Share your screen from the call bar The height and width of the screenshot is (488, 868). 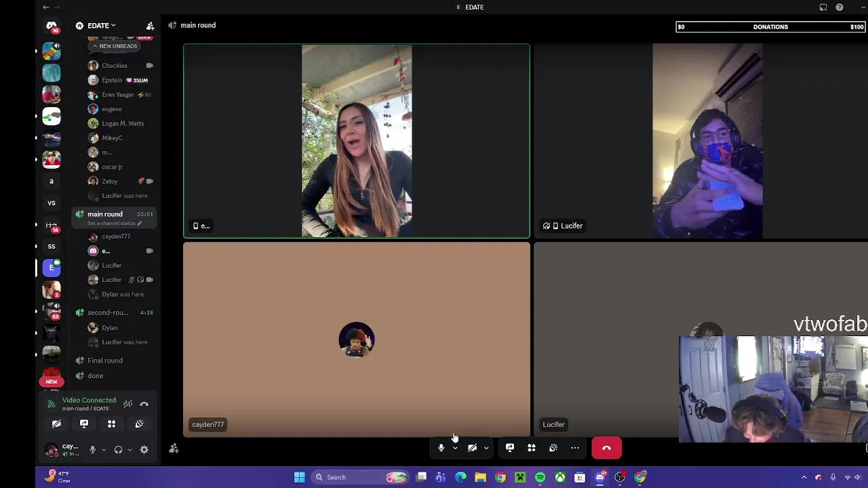(x=510, y=448)
